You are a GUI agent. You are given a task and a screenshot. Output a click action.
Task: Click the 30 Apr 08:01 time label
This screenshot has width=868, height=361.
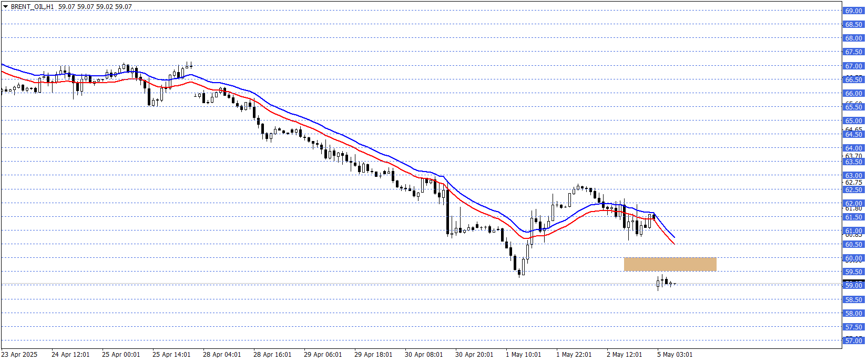[x=424, y=354]
